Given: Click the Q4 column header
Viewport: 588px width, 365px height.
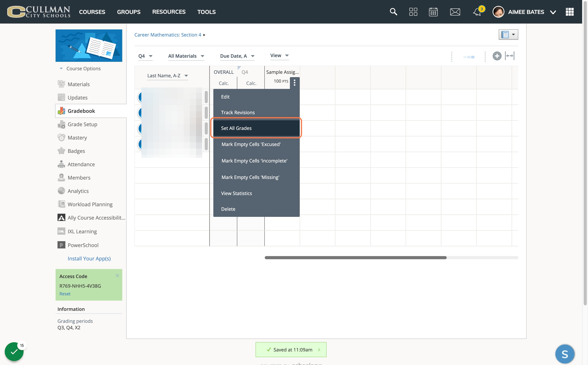Looking at the screenshot, I should [245, 72].
